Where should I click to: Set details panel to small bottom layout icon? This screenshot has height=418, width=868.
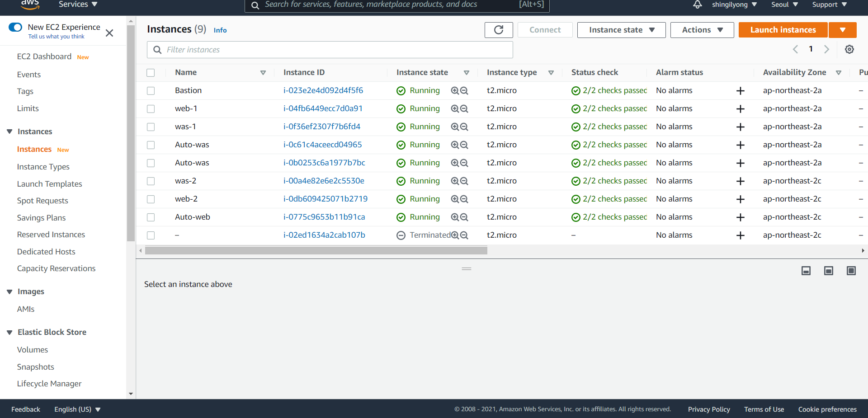coord(806,271)
